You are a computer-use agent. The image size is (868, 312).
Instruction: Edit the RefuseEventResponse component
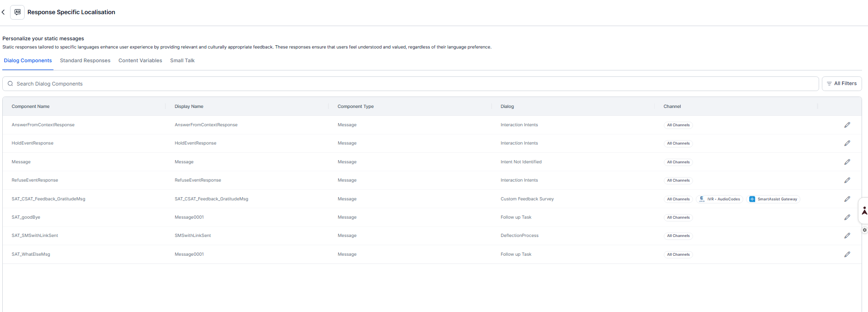pyautogui.click(x=847, y=180)
